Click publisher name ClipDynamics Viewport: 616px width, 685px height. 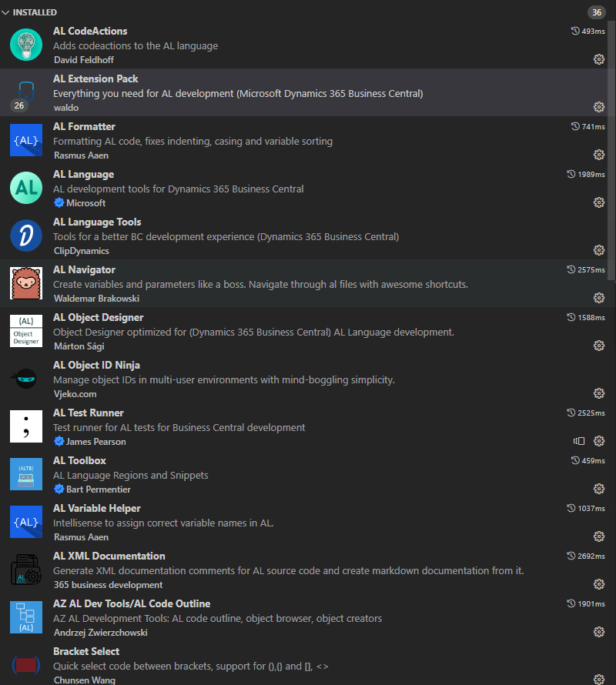click(x=82, y=251)
